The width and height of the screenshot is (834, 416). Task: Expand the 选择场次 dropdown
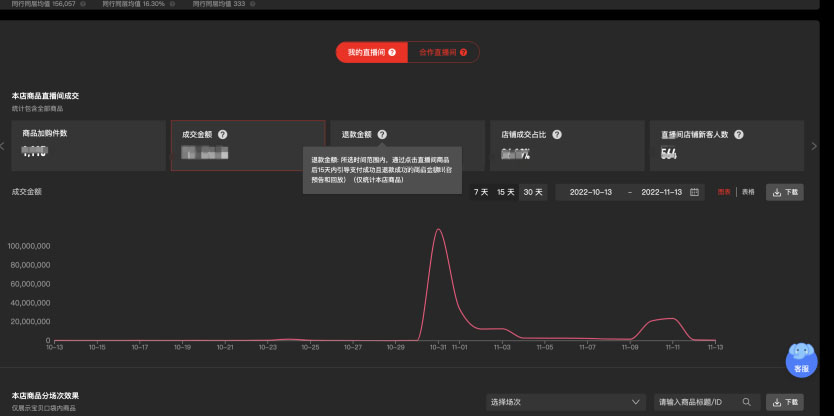tap(565, 402)
